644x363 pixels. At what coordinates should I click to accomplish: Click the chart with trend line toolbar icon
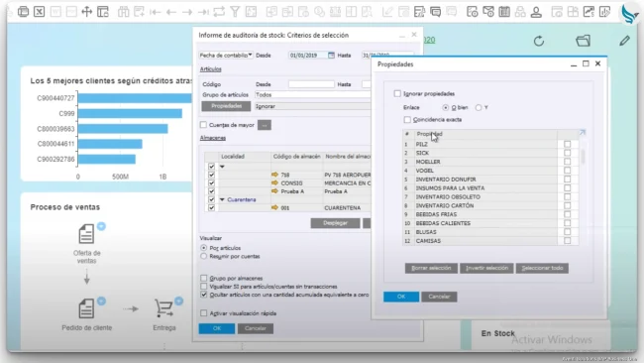pos(589,12)
